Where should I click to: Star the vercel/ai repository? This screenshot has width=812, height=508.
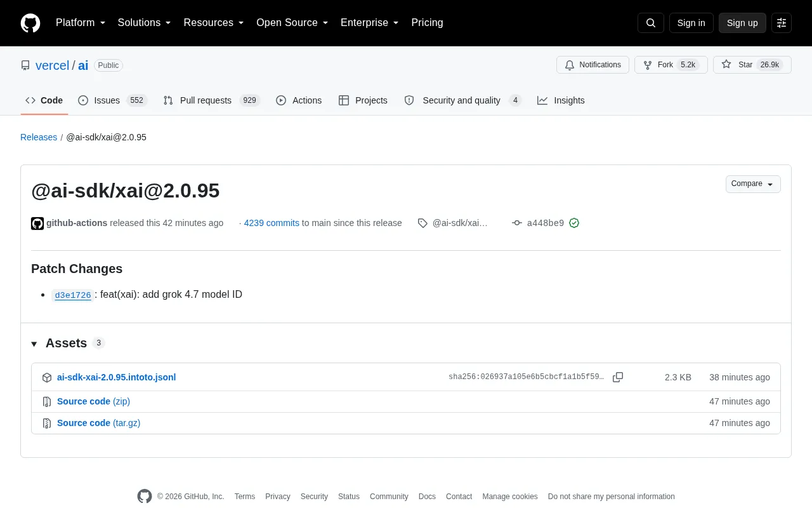click(752, 65)
